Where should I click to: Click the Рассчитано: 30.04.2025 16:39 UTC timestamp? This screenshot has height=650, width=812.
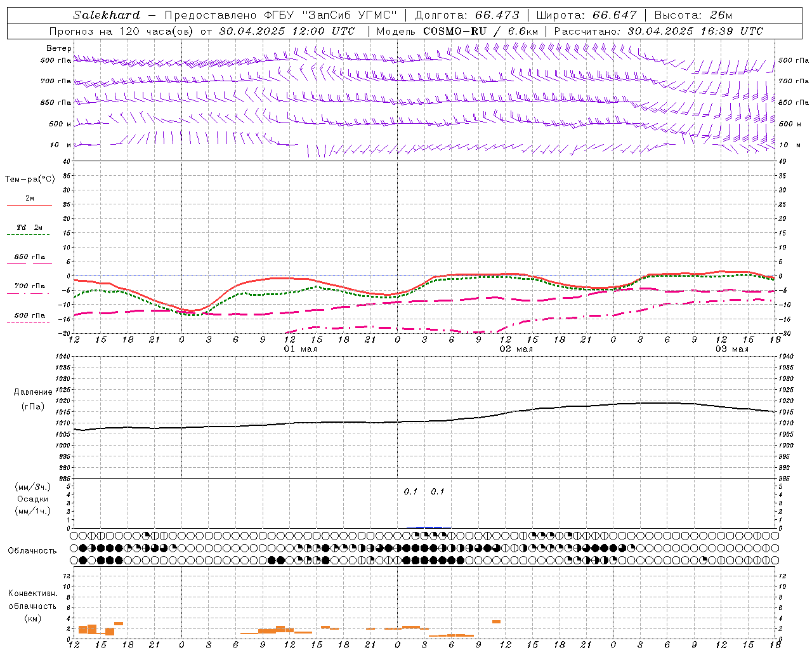[x=658, y=31]
